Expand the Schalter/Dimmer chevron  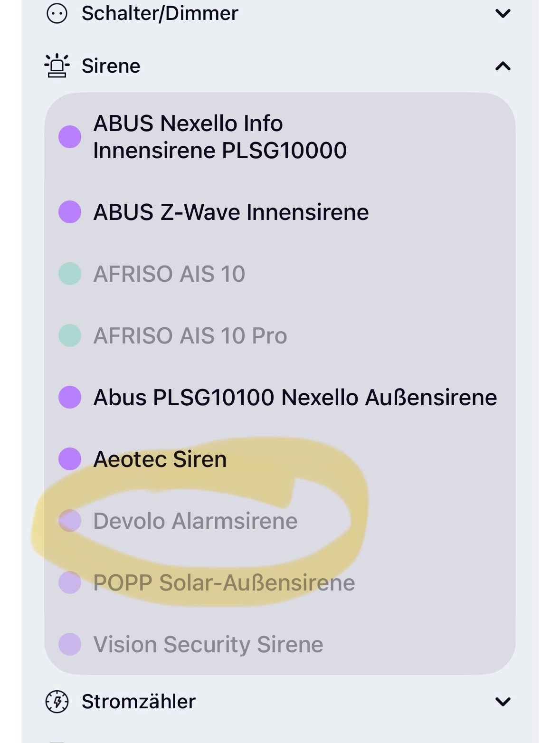503,13
